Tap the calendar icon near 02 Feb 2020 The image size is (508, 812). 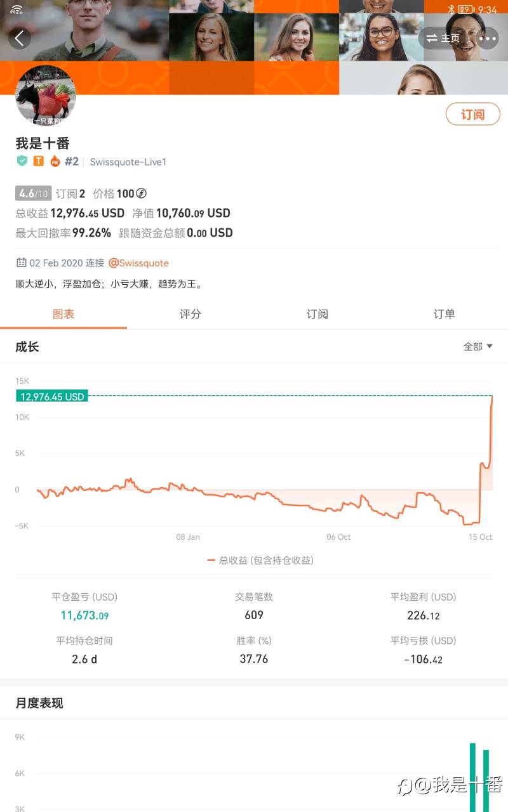[22, 263]
